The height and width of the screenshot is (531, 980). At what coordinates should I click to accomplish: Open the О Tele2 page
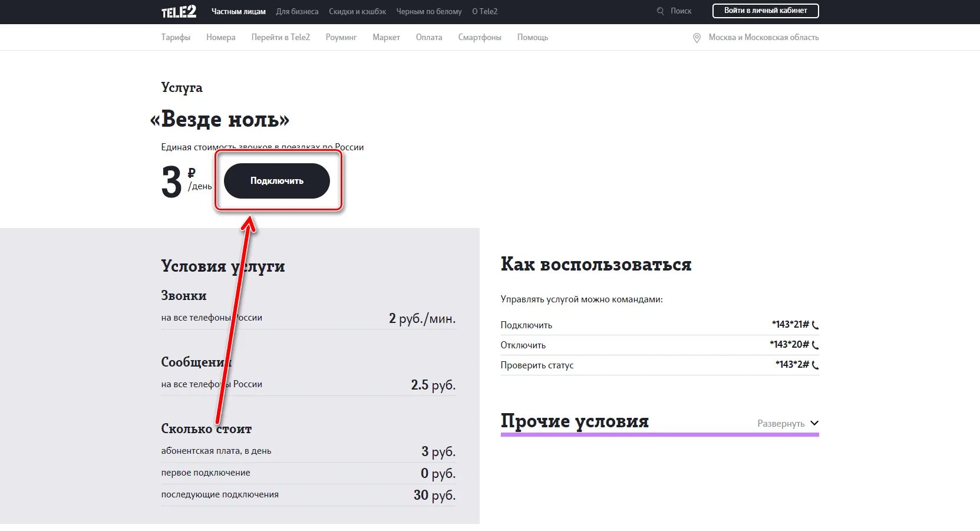pyautogui.click(x=484, y=11)
